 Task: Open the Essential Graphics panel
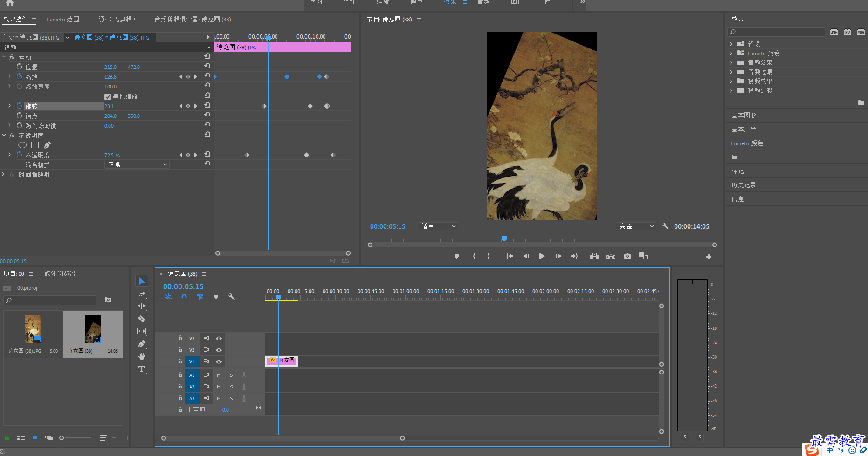click(744, 115)
